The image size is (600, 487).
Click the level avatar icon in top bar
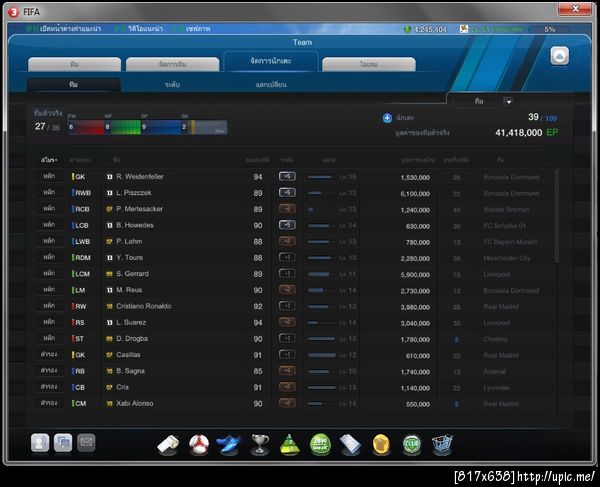tap(464, 29)
